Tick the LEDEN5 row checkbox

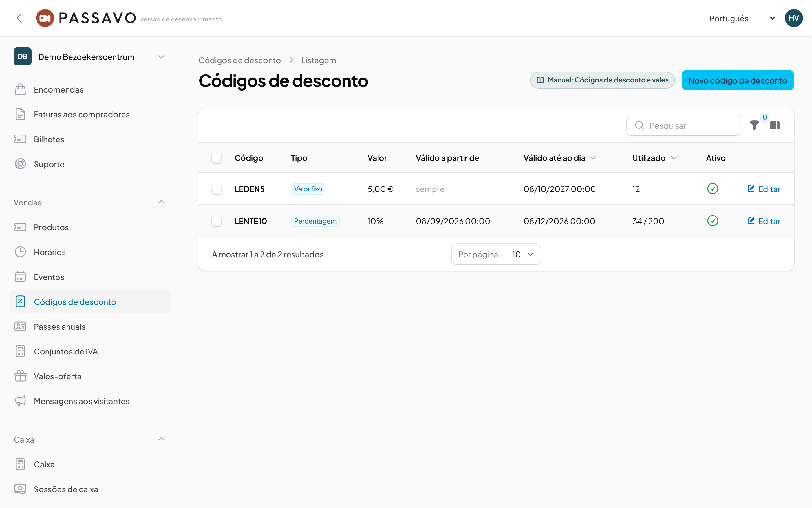pos(217,189)
